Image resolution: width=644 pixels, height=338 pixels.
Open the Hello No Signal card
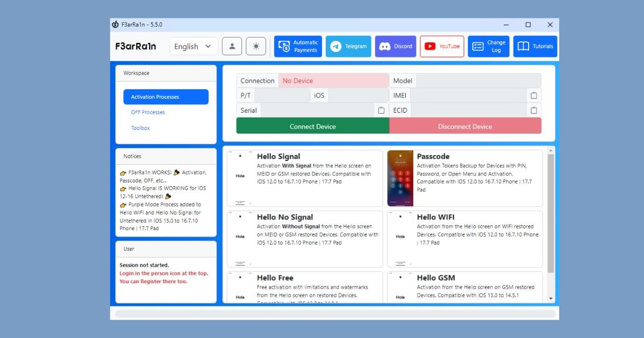click(x=305, y=239)
